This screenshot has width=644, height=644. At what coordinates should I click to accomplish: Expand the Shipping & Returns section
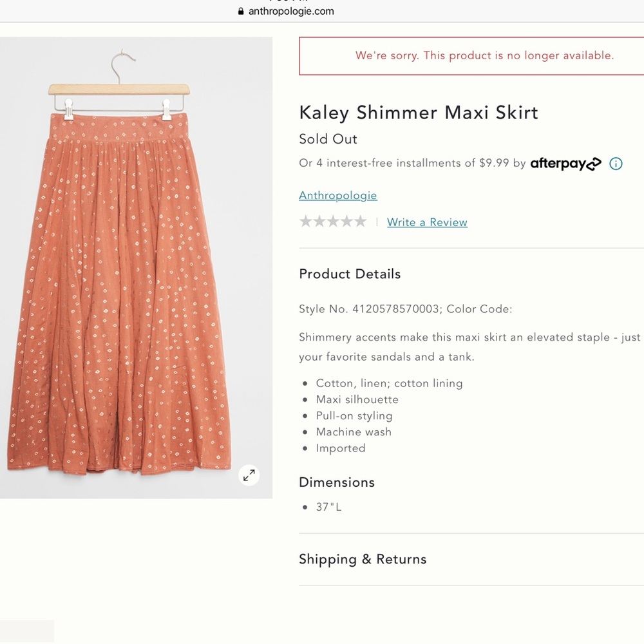(363, 559)
